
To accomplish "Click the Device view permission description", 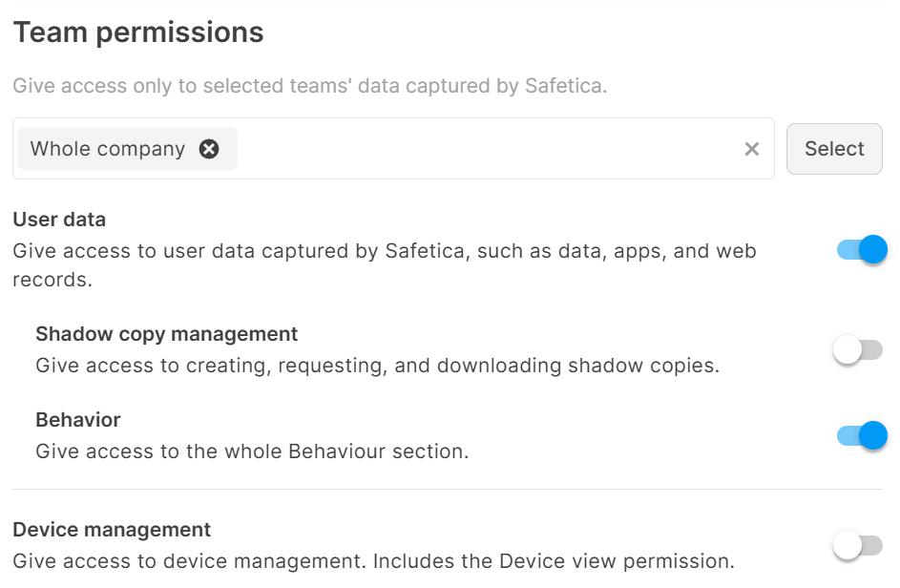I will click(x=373, y=560).
